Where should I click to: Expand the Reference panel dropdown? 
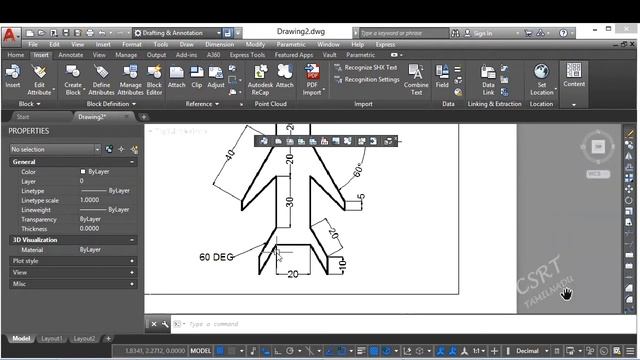[x=202, y=104]
